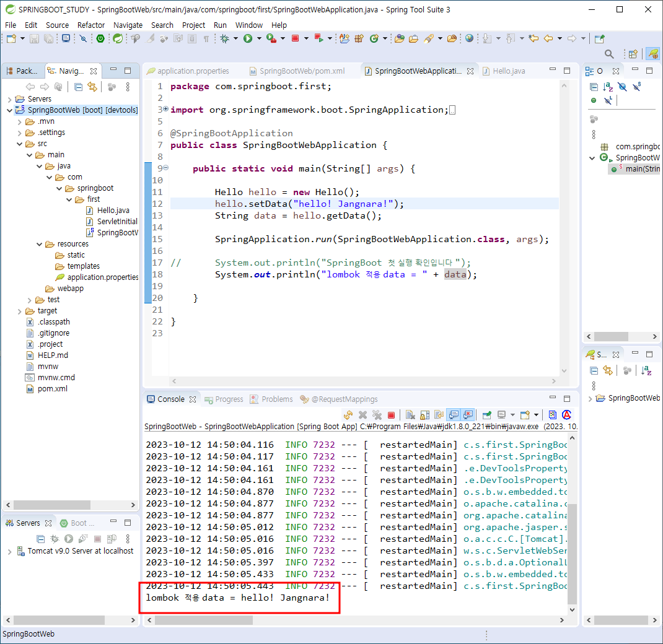Switch to application.properties editor tab
The image size is (663, 644).
[x=188, y=71]
